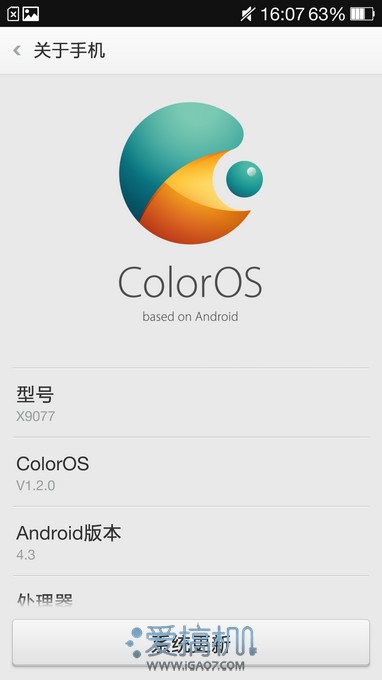The image size is (382, 680).
Task: Select the ColorOS V1.2.0 version row
Action: (x=191, y=472)
